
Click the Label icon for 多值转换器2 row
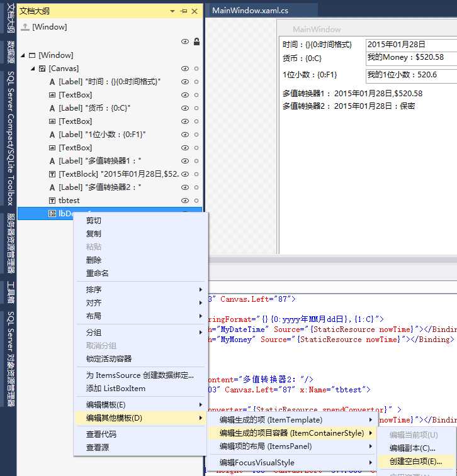click(52, 187)
